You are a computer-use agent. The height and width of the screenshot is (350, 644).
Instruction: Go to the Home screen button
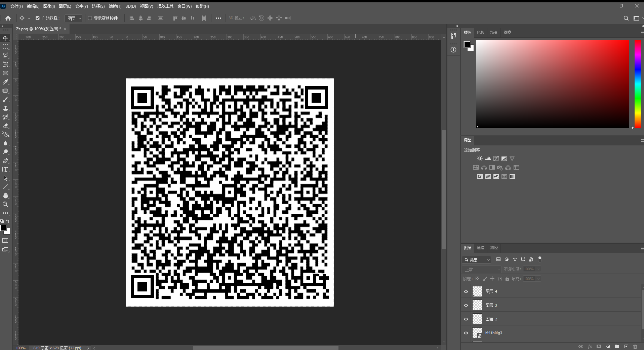8,18
